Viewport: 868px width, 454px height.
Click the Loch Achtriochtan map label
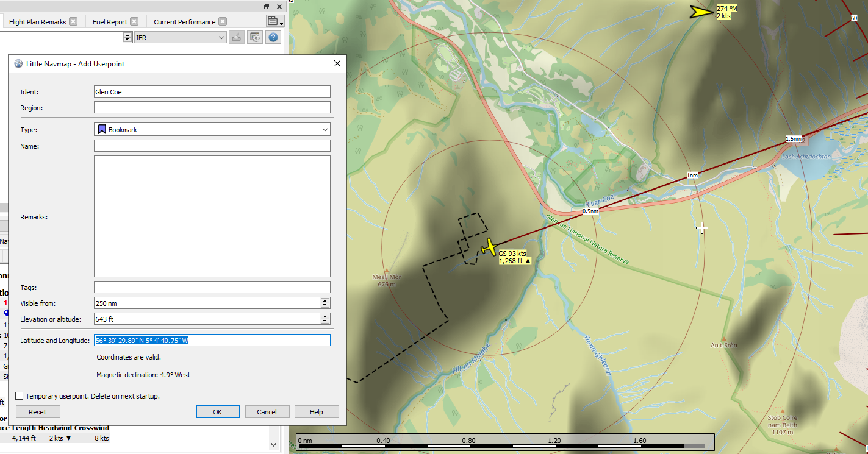807,157
